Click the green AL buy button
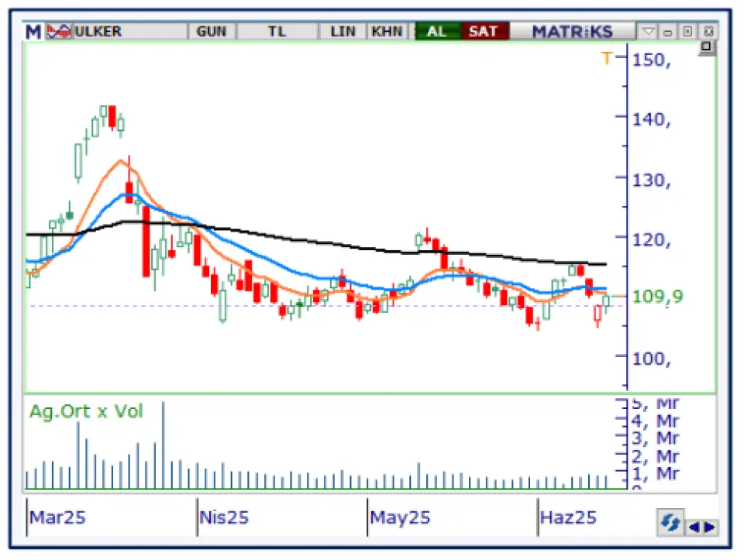This screenshot has height=560, width=744. tap(437, 32)
